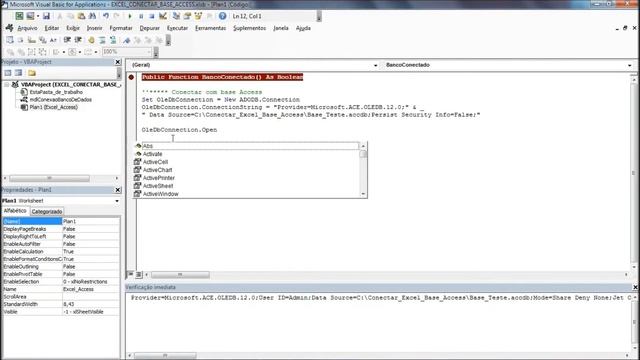Collapse the VBAProject tree node
The height and width of the screenshot is (360, 640).
[x=7, y=84]
